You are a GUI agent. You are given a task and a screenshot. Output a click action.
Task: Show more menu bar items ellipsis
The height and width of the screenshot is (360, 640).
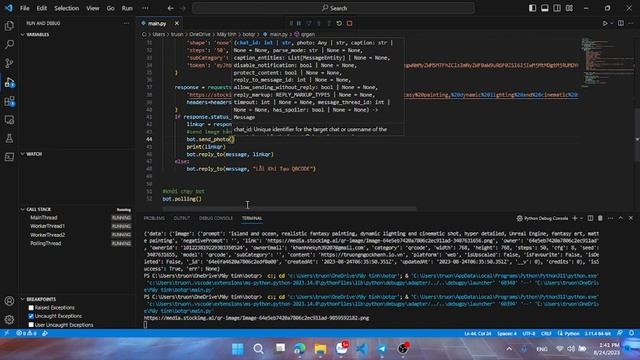(145, 8)
